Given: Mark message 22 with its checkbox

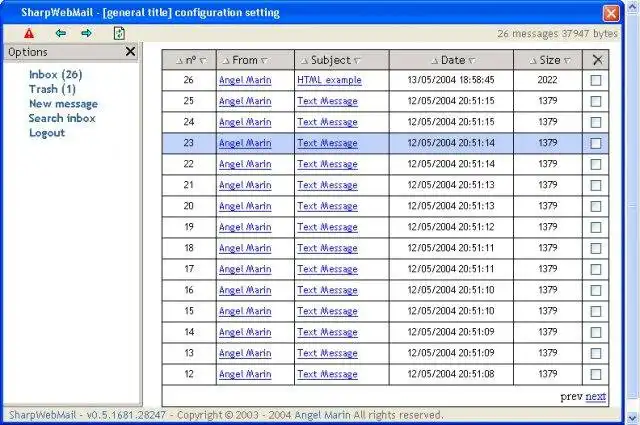Looking at the screenshot, I should [596, 165].
